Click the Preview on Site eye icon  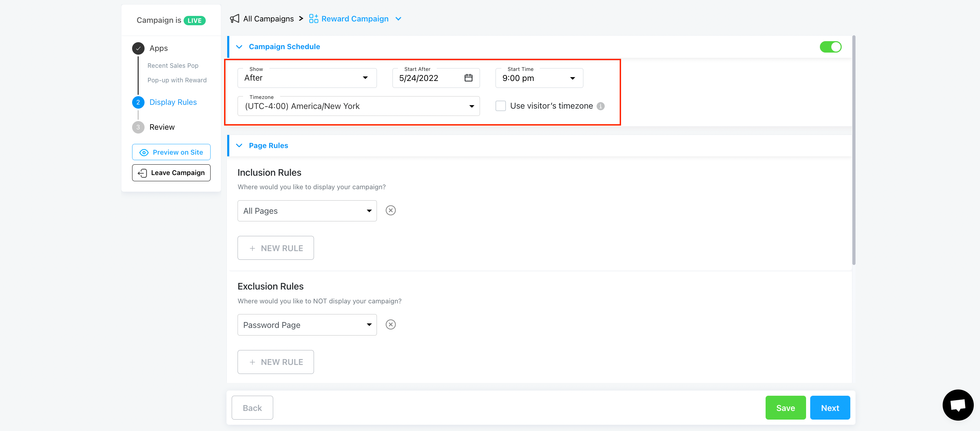click(145, 152)
